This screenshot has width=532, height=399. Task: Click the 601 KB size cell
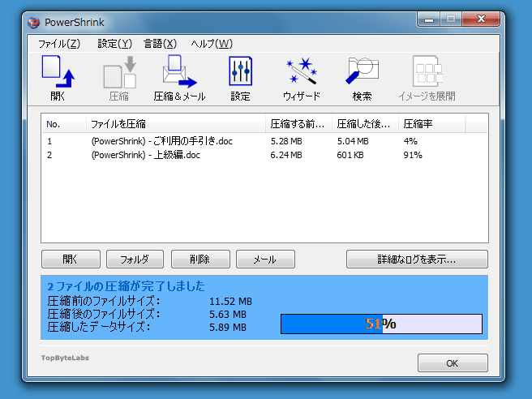pos(350,155)
